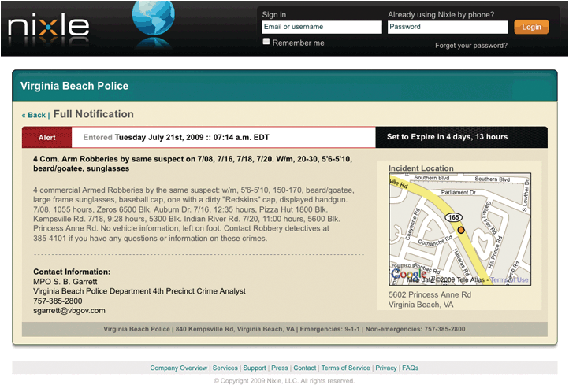Click the Nixle logo
The image size is (569, 392).
click(49, 28)
